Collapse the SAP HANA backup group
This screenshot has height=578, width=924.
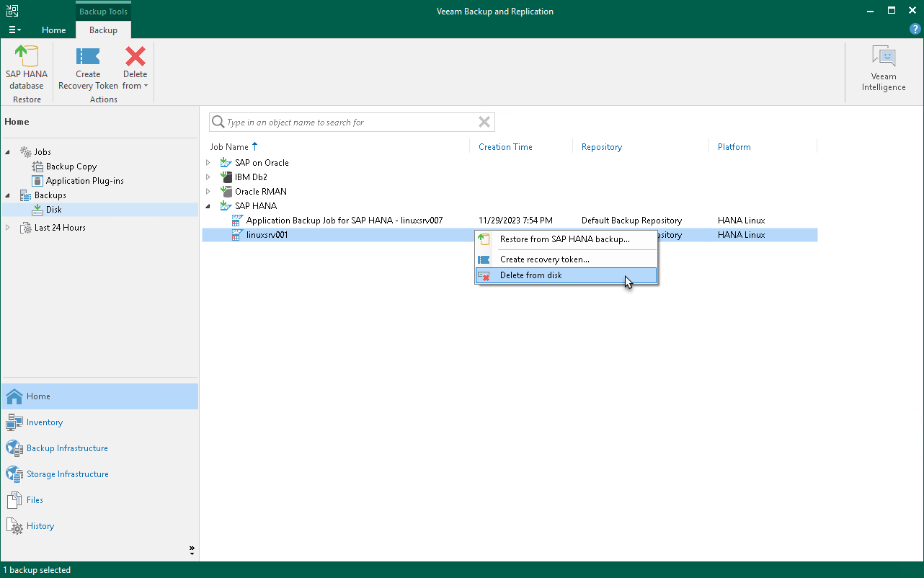point(208,206)
